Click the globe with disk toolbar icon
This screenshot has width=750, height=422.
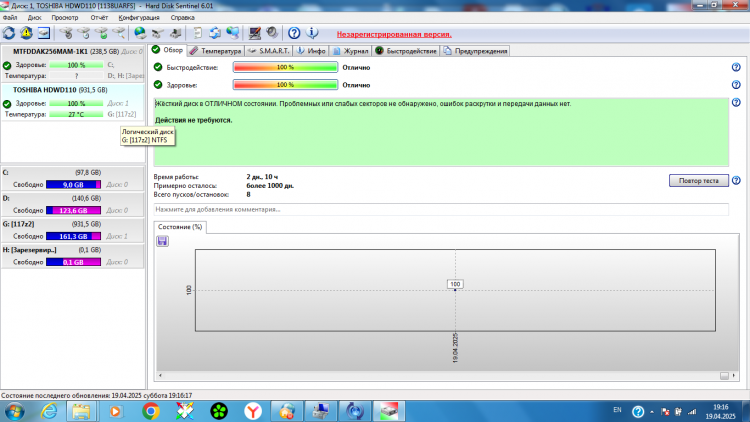coord(140,33)
